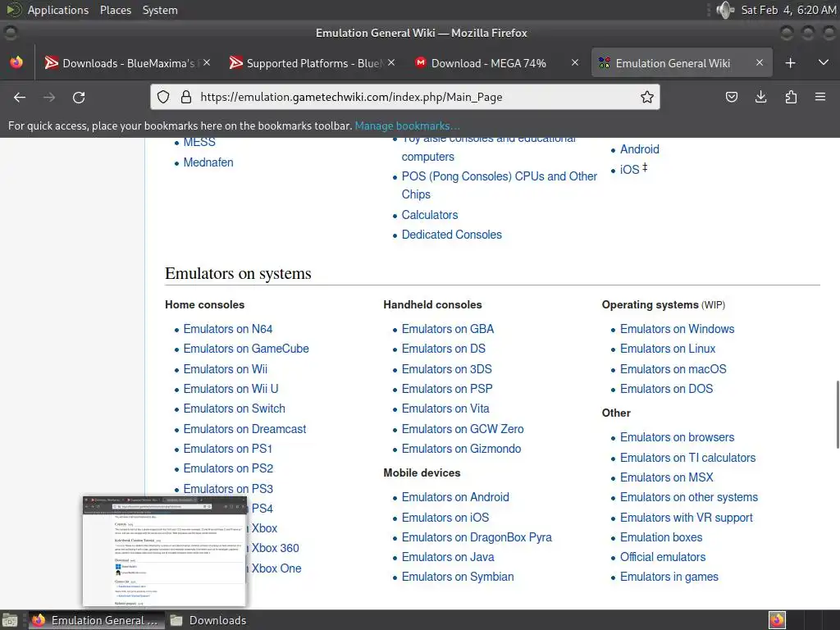Image resolution: width=840 pixels, height=630 pixels.
Task: Open Emulators on Linux link
Action: (668, 349)
